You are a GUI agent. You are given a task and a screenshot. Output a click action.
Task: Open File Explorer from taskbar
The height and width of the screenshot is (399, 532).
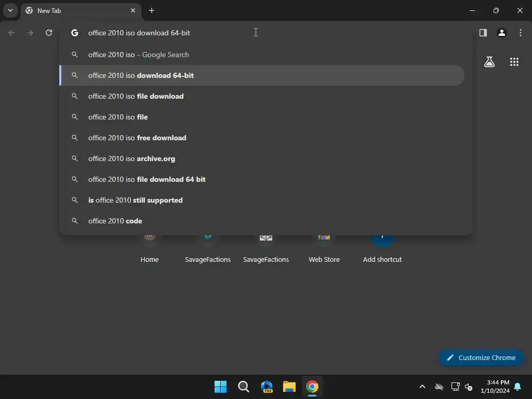[x=289, y=387]
